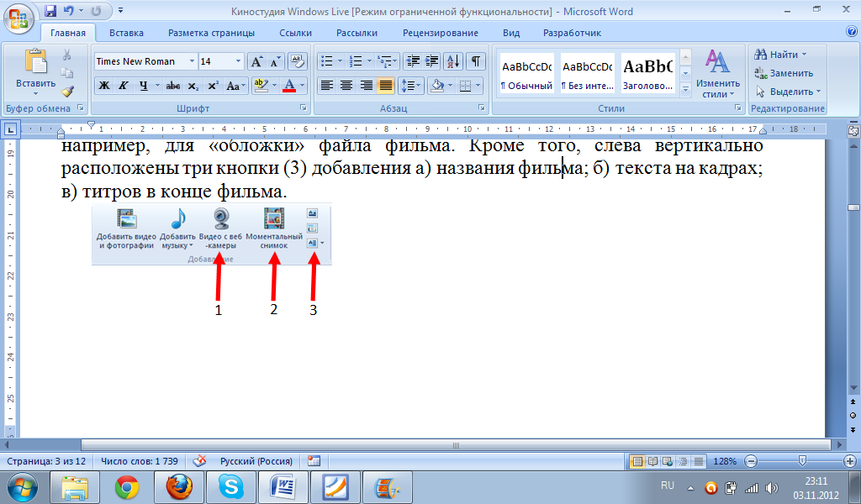
Task: Customize Quick Access Toolbar dropdown
Action: [x=120, y=10]
